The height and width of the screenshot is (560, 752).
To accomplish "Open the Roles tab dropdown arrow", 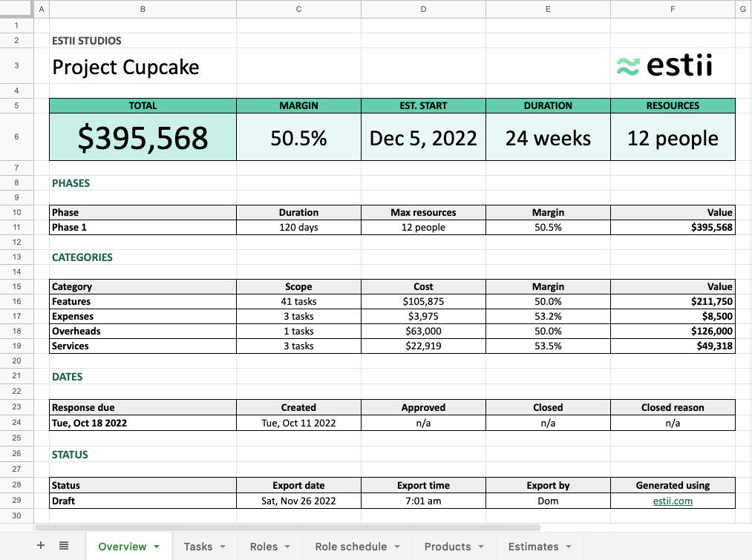I will 287,547.
